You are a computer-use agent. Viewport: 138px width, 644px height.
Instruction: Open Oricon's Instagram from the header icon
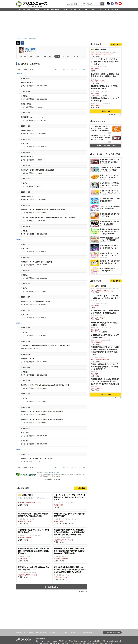coord(116,4)
